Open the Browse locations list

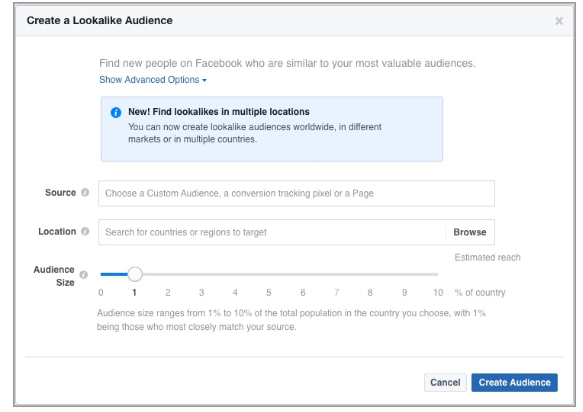click(470, 232)
